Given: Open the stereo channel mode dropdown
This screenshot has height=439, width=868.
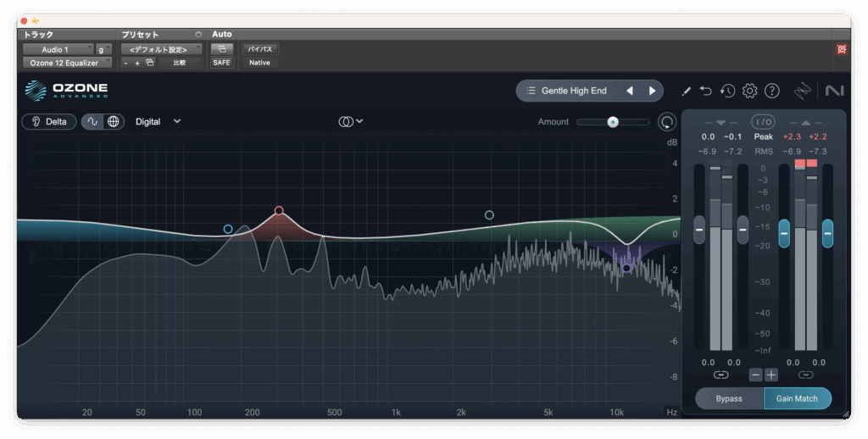Looking at the screenshot, I should click(351, 121).
